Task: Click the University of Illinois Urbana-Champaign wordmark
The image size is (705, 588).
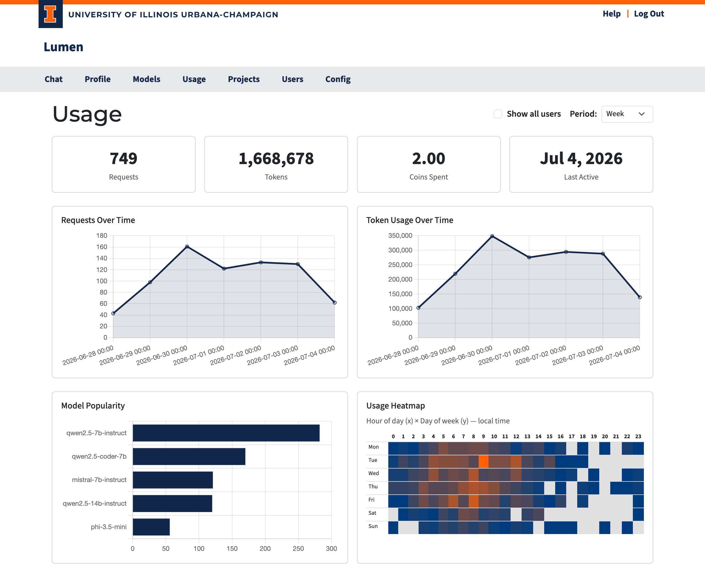Action: point(173,14)
